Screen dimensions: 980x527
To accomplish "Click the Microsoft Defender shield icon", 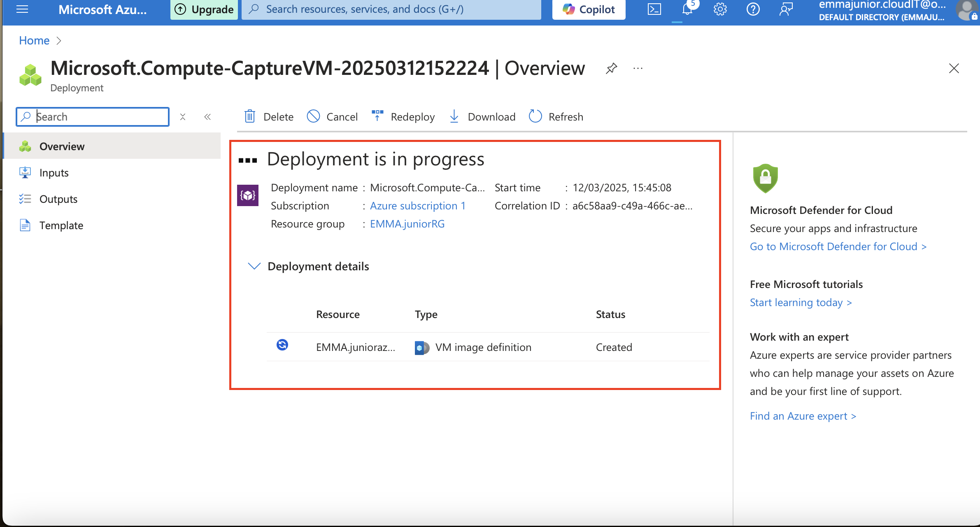I will point(765,179).
